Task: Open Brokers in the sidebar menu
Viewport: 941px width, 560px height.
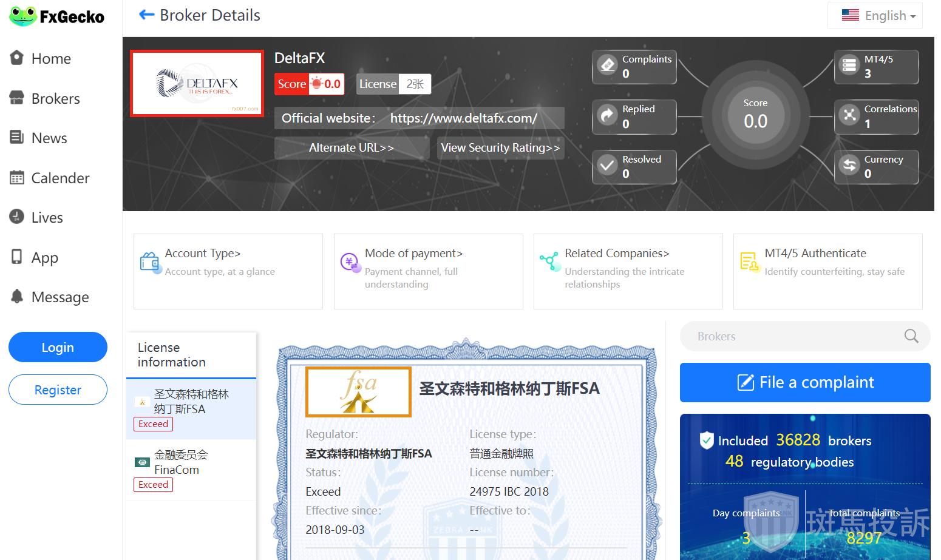Action: point(55,98)
